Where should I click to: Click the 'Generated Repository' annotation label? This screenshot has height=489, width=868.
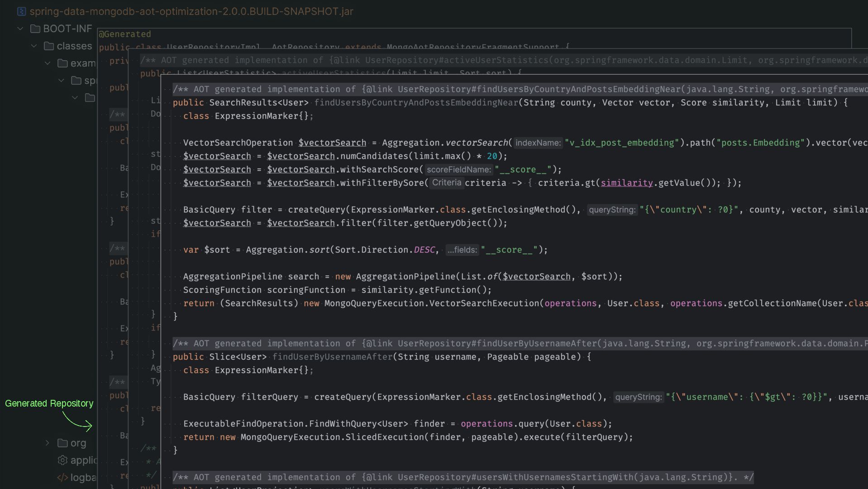49,403
